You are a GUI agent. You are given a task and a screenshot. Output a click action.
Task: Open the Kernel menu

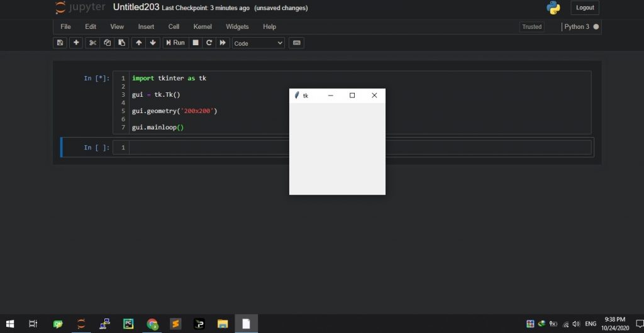(x=203, y=27)
